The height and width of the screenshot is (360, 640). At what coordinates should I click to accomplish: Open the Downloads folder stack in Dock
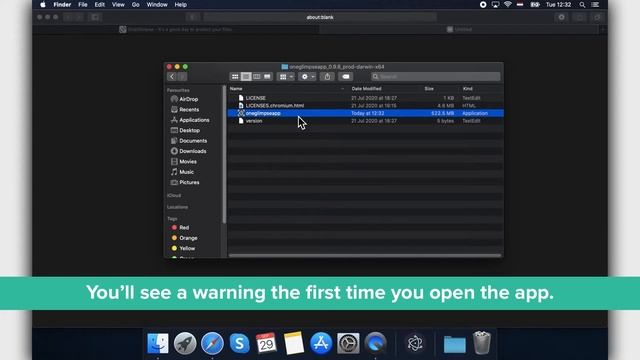pyautogui.click(x=455, y=344)
